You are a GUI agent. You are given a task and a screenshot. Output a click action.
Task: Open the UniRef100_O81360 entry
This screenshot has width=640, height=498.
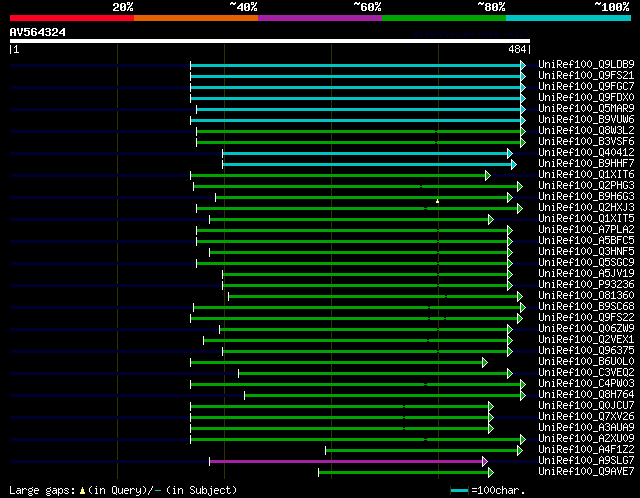point(586,296)
